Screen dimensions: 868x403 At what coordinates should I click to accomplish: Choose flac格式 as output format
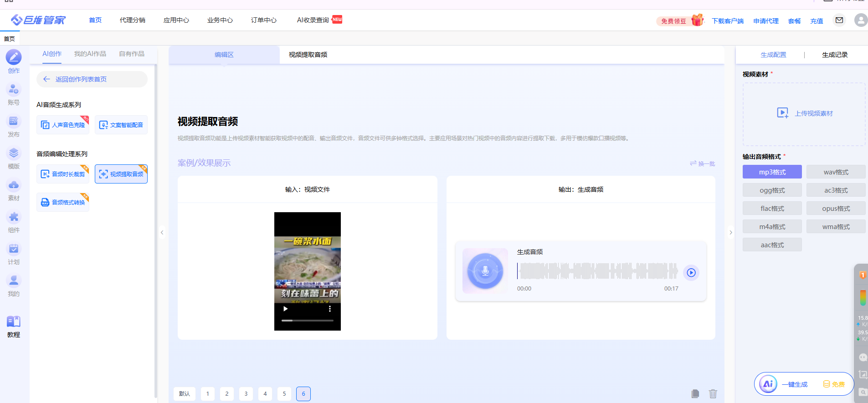pos(772,209)
